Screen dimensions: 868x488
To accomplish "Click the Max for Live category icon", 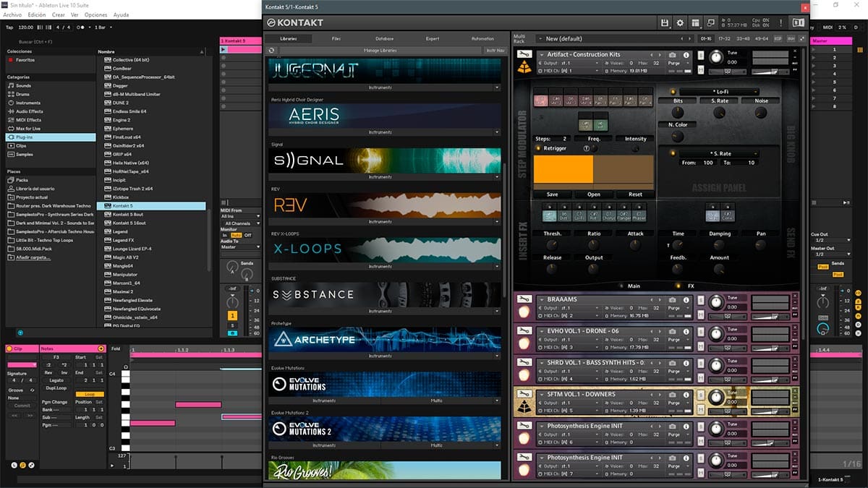I will (11, 129).
